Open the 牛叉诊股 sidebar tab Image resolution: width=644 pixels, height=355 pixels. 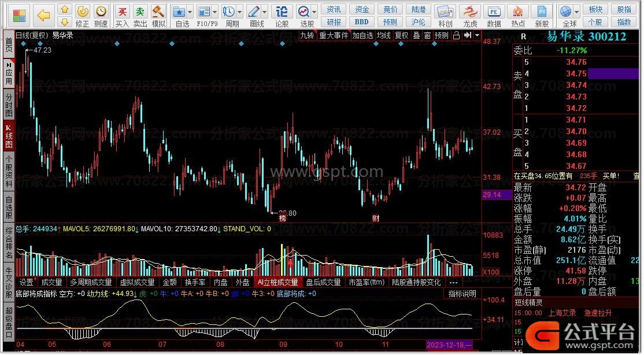click(x=9, y=282)
